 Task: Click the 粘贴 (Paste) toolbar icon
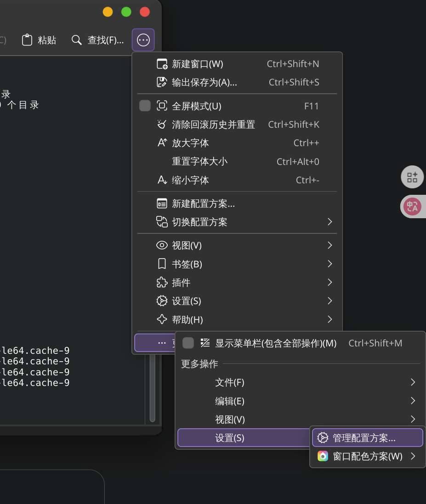click(x=28, y=40)
